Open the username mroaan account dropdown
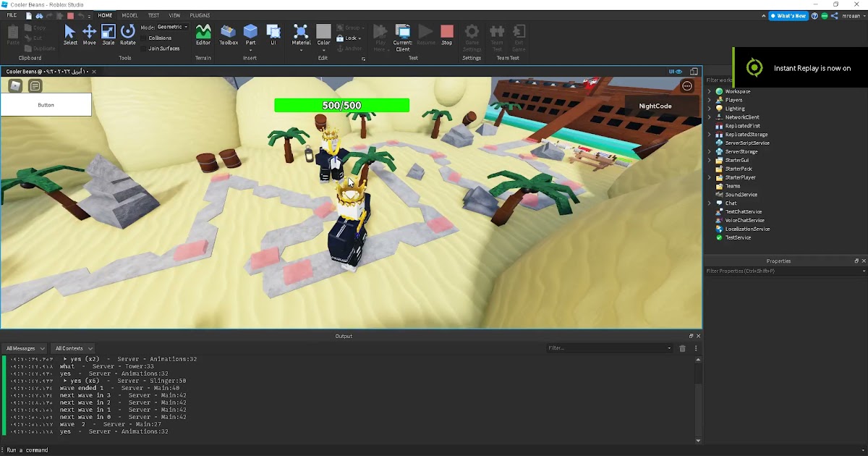 (853, 15)
